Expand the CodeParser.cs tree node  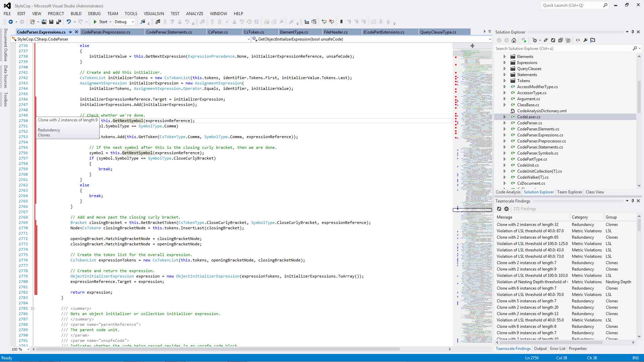click(x=504, y=123)
